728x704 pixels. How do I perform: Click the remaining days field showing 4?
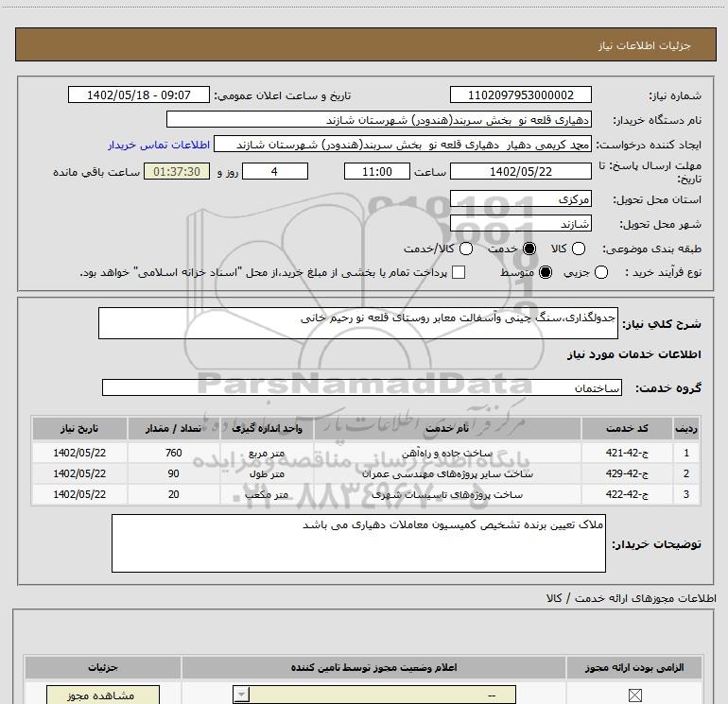pos(275,171)
